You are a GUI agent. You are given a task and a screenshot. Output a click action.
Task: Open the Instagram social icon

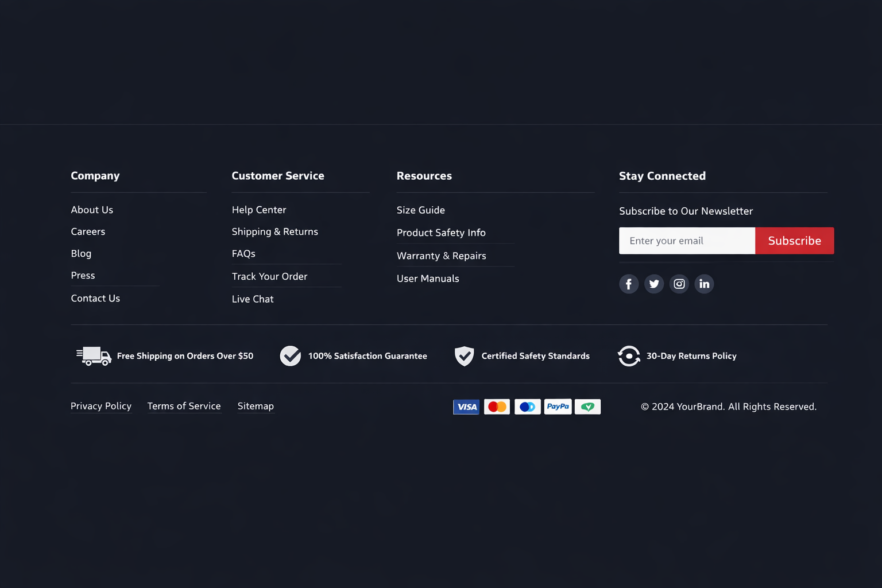point(679,284)
